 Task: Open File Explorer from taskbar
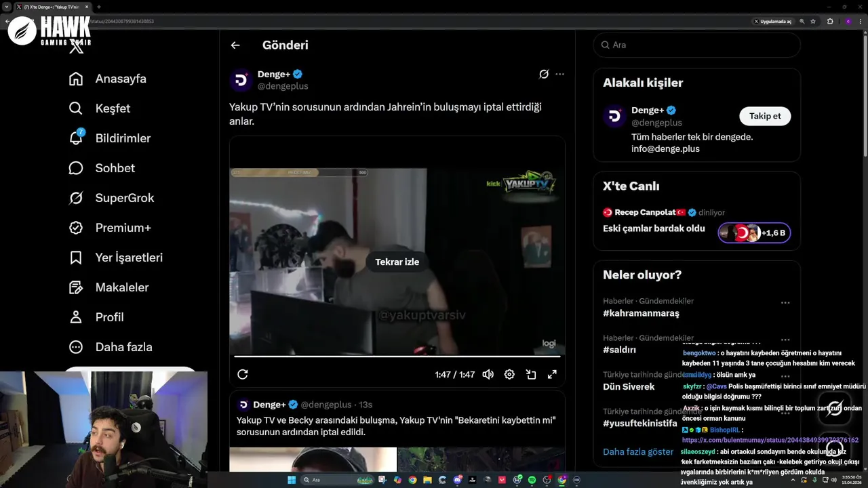coord(427,480)
